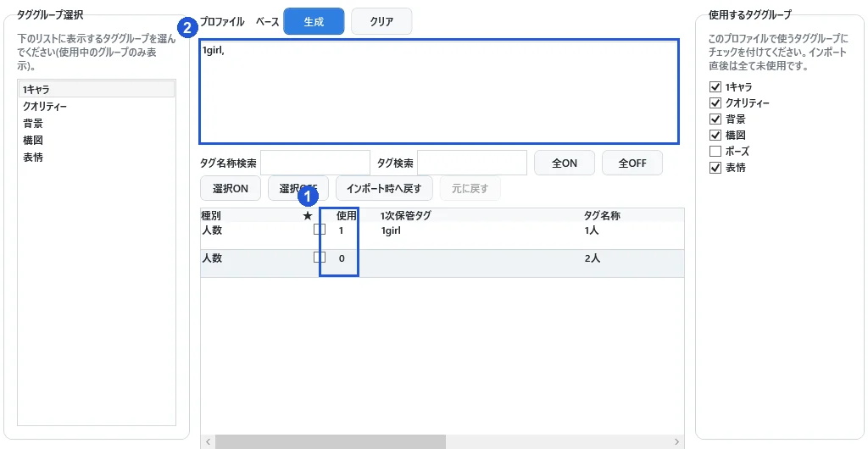
Task: Click the 使用 value 1 in first row
Action: tap(341, 230)
